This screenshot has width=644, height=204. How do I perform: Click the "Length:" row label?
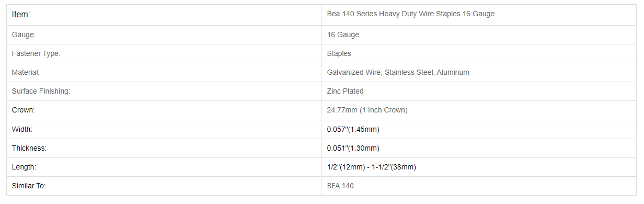pyautogui.click(x=24, y=167)
